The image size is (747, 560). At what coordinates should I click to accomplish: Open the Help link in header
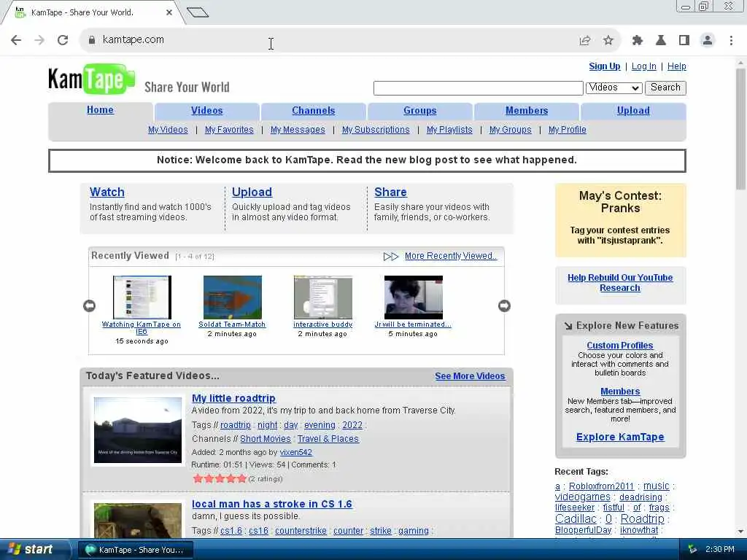[x=676, y=66]
